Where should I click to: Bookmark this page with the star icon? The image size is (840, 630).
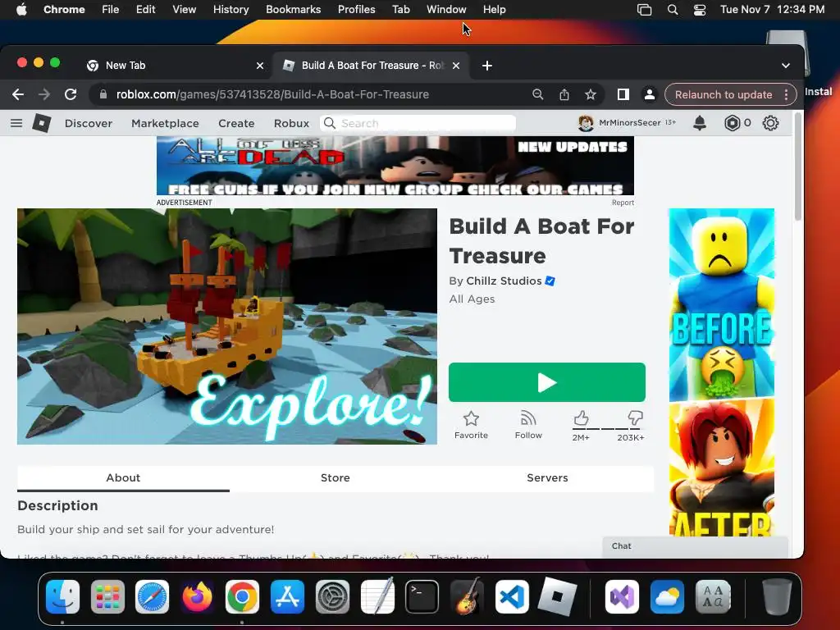[x=591, y=94]
